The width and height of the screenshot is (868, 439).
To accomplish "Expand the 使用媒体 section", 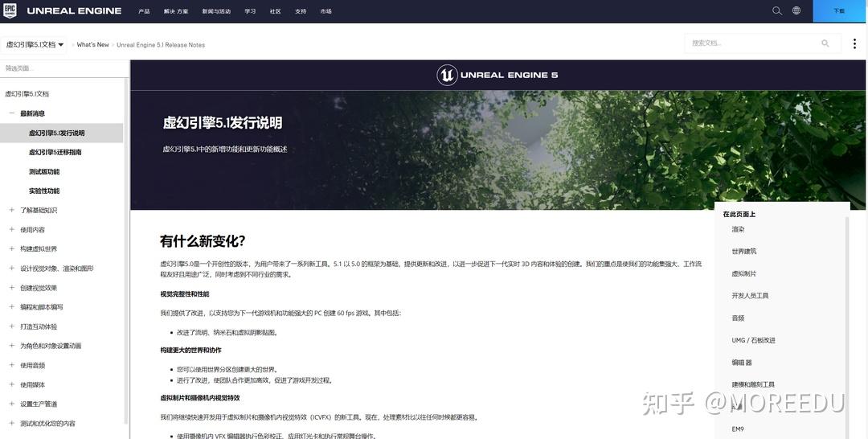I will [11, 385].
